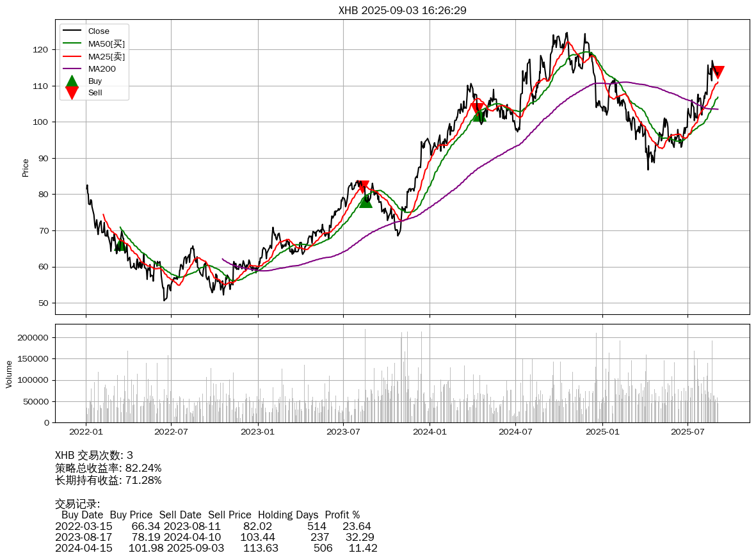Click the 策略总收益率 82.24% text
Screen dimensions: 756x560
[x=108, y=468]
